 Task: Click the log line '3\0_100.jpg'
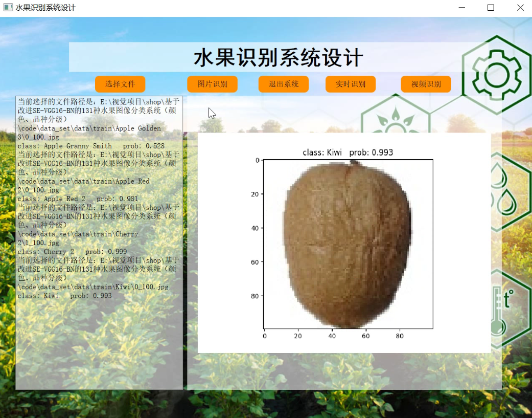point(38,137)
